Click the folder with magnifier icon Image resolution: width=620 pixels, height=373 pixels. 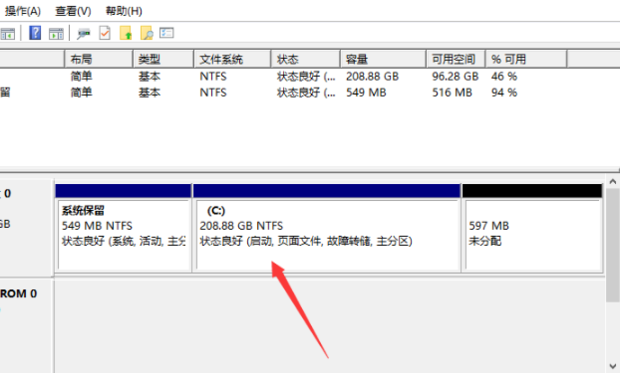coord(147,33)
